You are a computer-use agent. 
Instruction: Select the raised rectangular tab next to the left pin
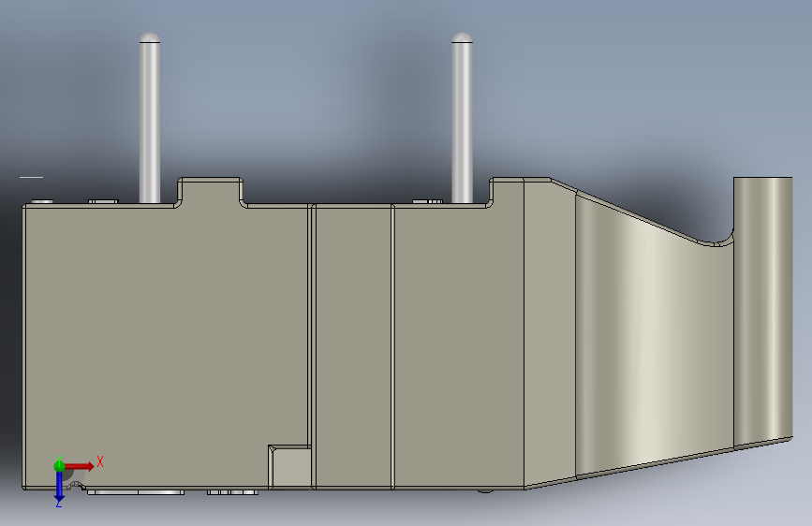[210, 192]
